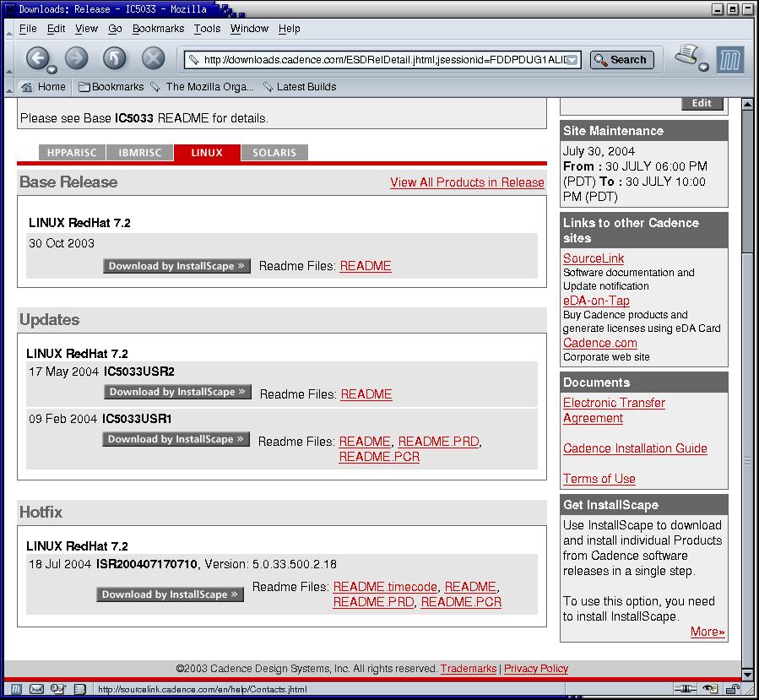Screen dimensions: 759x700
Task: Open the Back button history dropdown arrow
Action: click(x=52, y=69)
